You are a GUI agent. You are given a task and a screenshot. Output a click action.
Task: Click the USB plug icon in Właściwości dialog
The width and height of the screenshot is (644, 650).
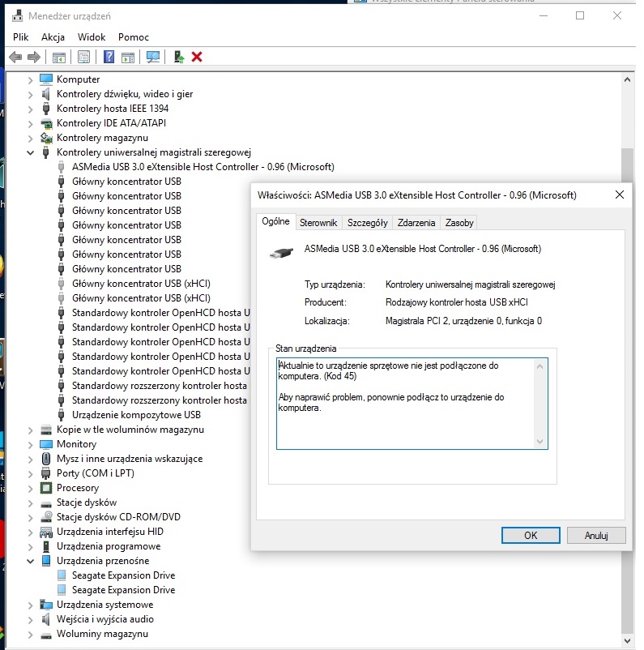click(281, 252)
